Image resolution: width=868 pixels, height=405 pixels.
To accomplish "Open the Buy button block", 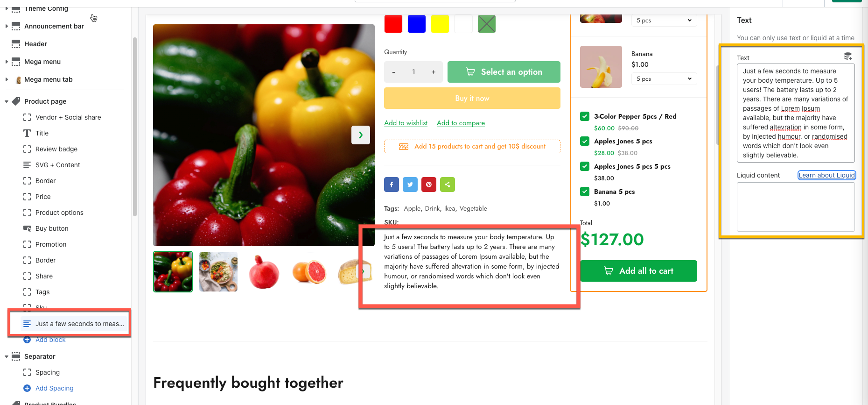I will (52, 228).
